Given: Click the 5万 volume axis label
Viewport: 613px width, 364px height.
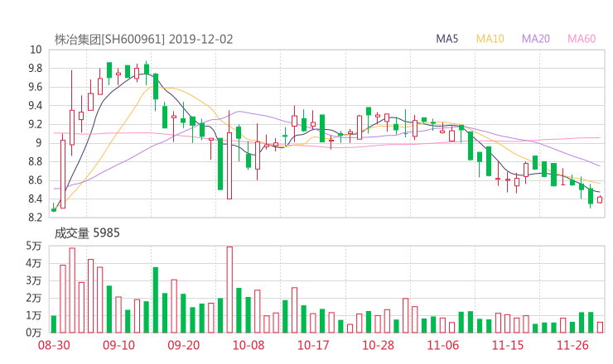Looking at the screenshot, I should point(34,246).
